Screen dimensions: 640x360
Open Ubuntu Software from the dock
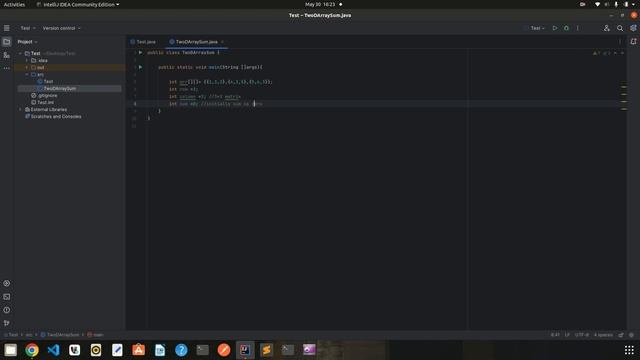138,350
